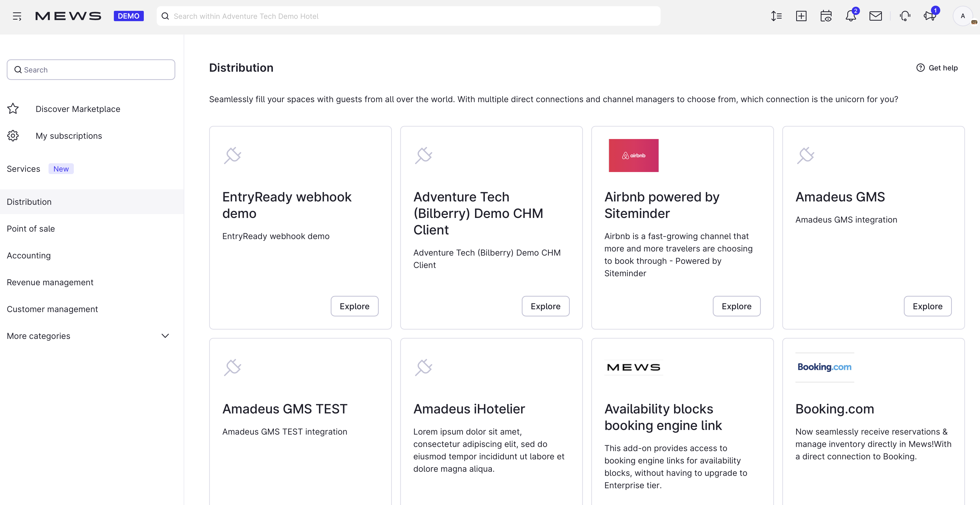Open the mail envelope icon
This screenshot has width=980, height=505.
click(876, 16)
